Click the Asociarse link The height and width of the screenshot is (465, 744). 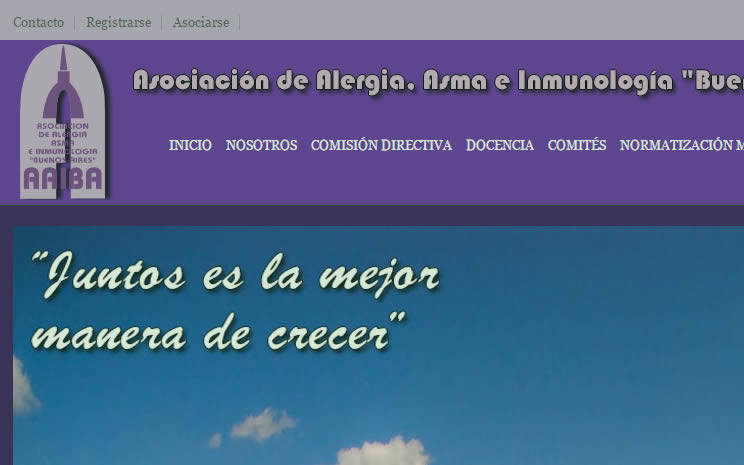coord(200,22)
